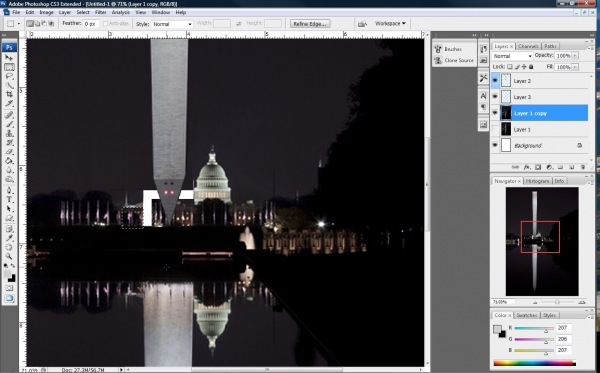
Task: Select the Rectangular Marquee tool
Action: (9, 67)
